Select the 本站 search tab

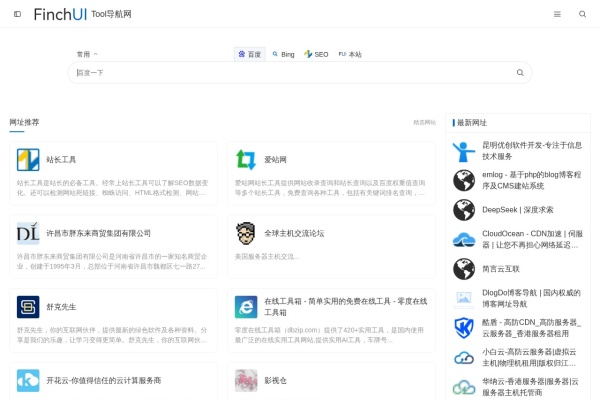click(350, 54)
